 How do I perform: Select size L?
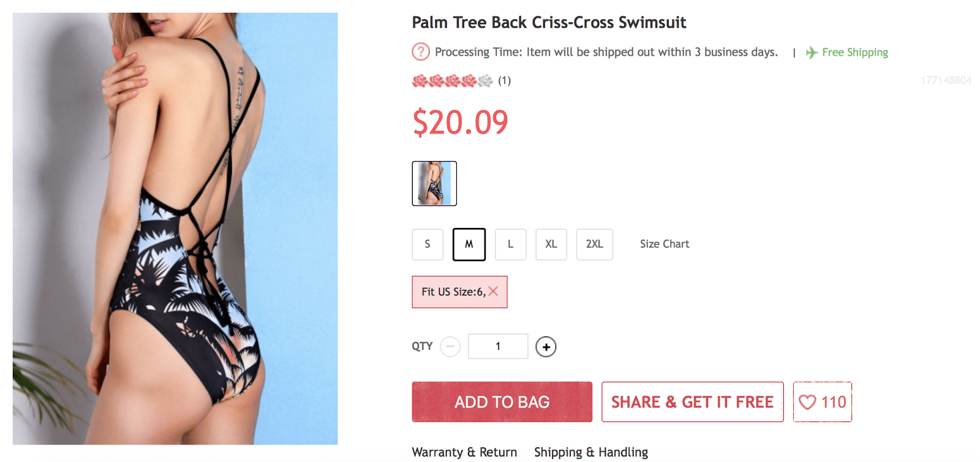coord(510,244)
